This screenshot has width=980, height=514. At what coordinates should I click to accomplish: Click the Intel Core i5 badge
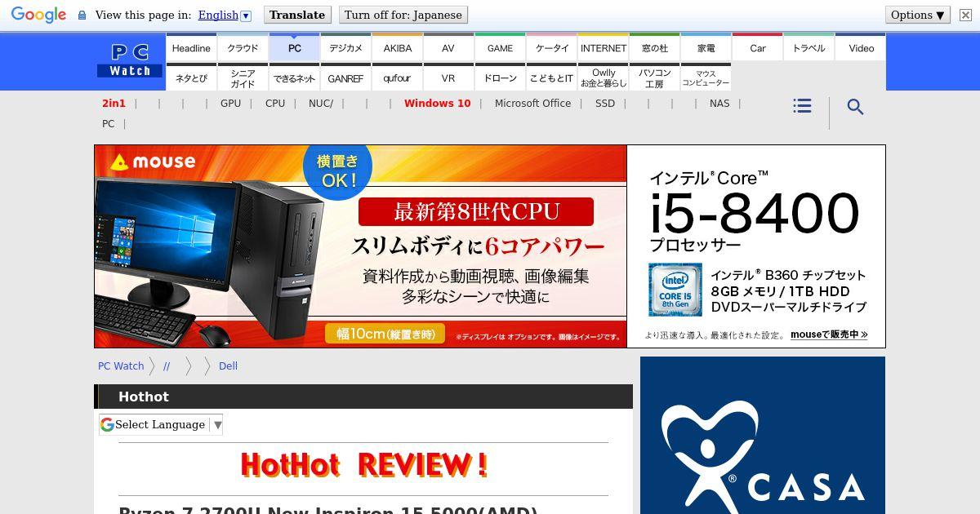(x=675, y=290)
